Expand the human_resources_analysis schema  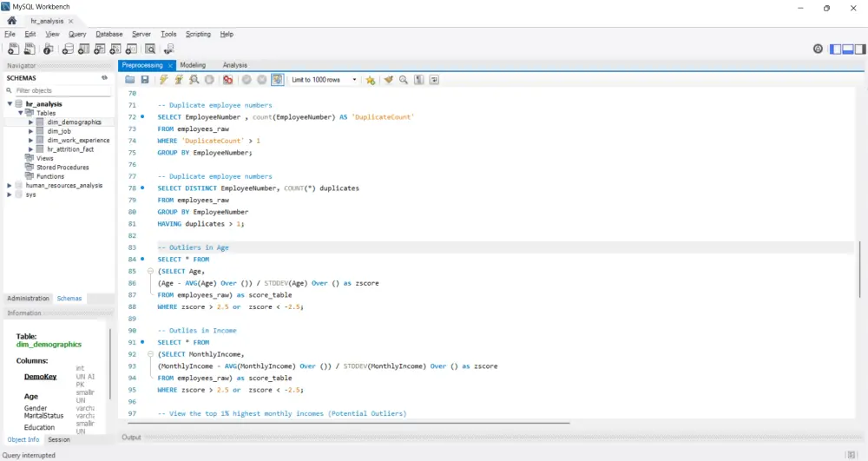pos(10,186)
